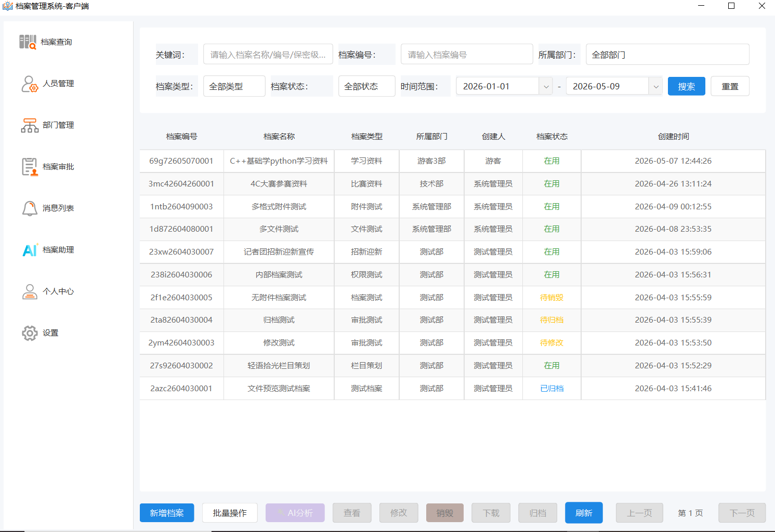The height and width of the screenshot is (532, 775).
Task: Open the 所属部门 全部部门 dropdown
Action: click(667, 55)
